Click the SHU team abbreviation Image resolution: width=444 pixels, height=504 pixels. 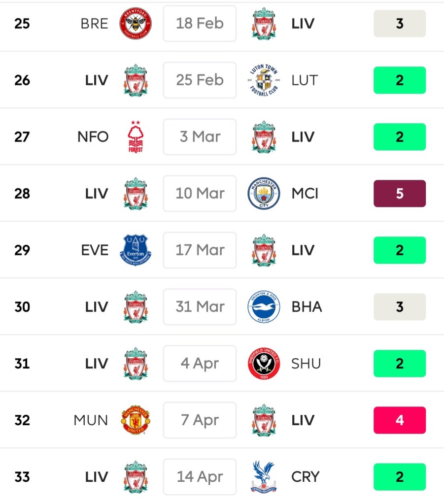point(306,364)
